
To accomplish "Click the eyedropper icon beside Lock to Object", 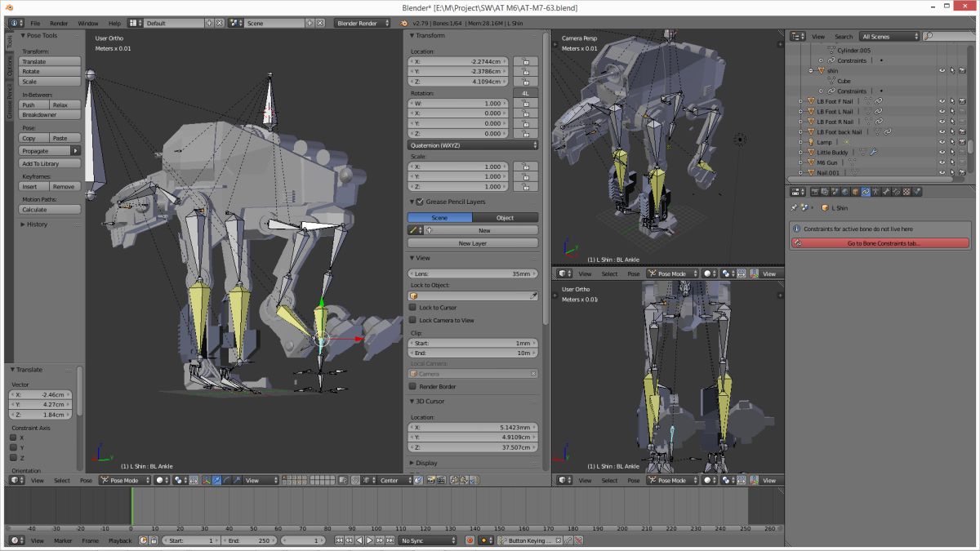I will pos(533,295).
